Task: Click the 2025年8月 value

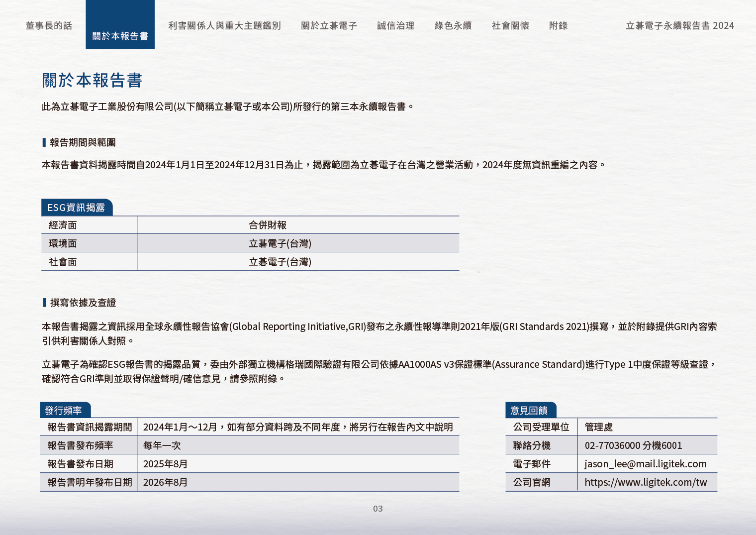Action: tap(165, 464)
